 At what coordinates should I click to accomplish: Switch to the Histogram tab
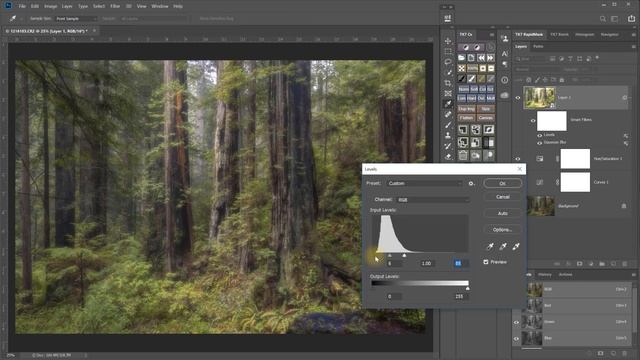[584, 35]
